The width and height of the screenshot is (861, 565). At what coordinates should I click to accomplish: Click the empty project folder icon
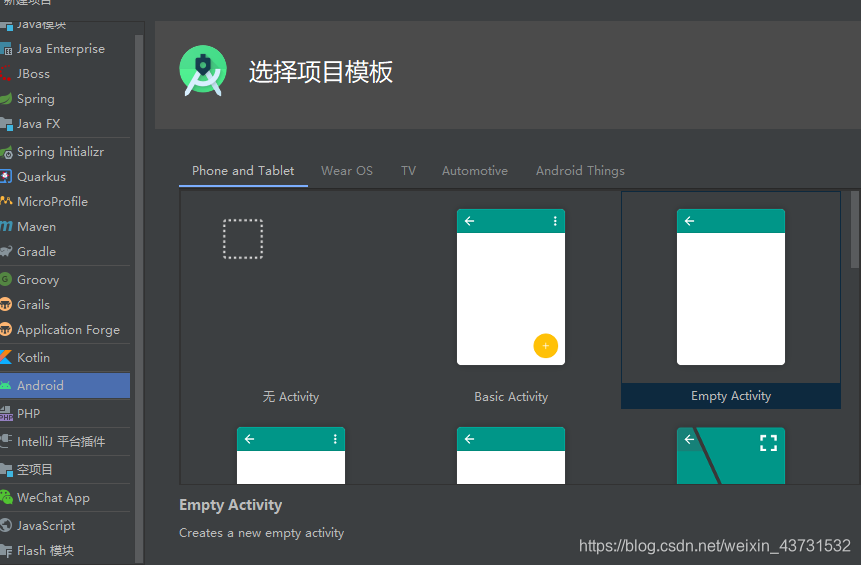(x=5, y=469)
